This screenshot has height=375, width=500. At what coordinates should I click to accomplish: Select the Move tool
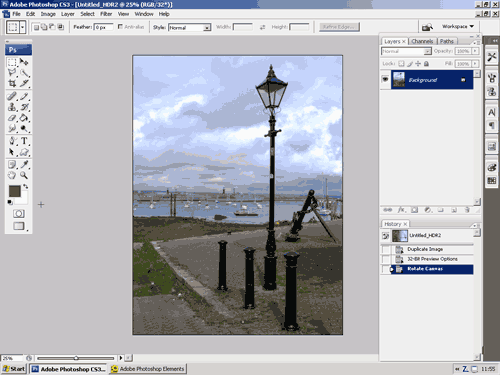tap(24, 62)
